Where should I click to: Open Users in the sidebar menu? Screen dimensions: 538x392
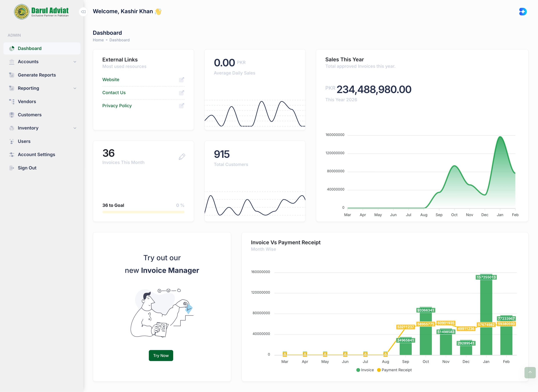pyautogui.click(x=42, y=142)
